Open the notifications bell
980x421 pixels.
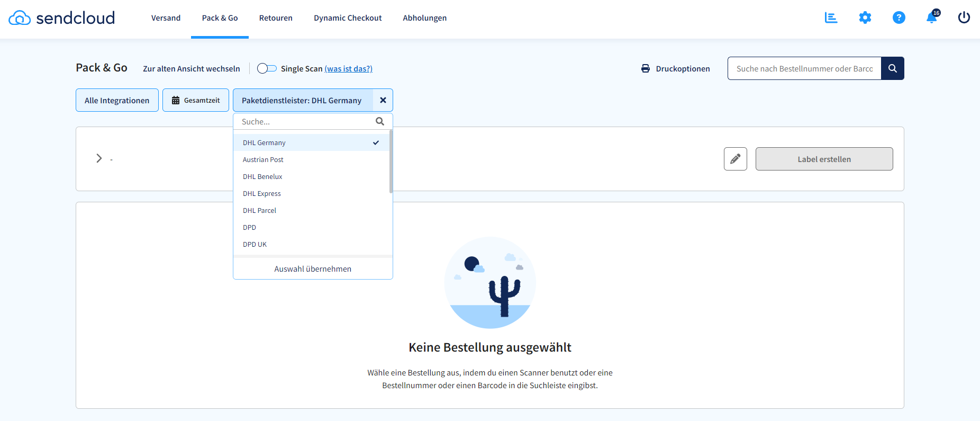932,17
